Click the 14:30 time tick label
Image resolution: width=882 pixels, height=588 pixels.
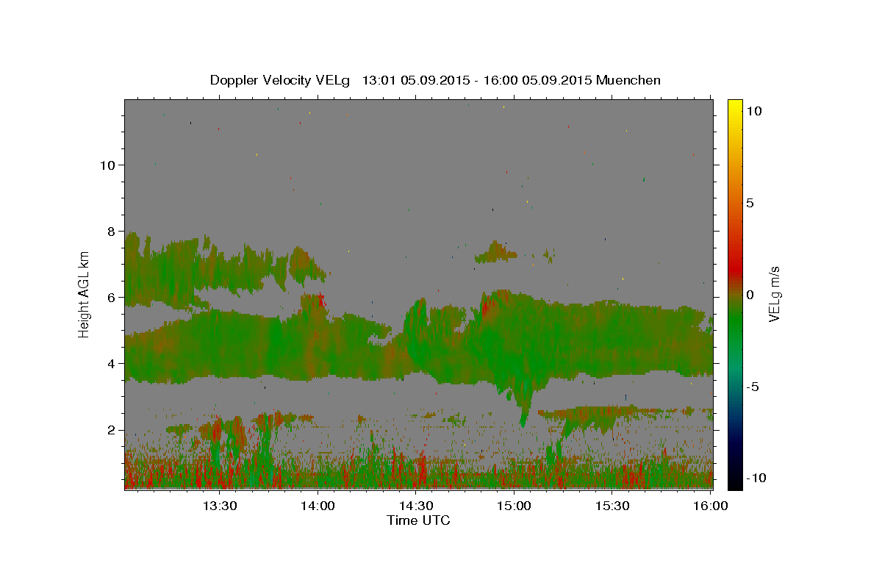(x=416, y=506)
